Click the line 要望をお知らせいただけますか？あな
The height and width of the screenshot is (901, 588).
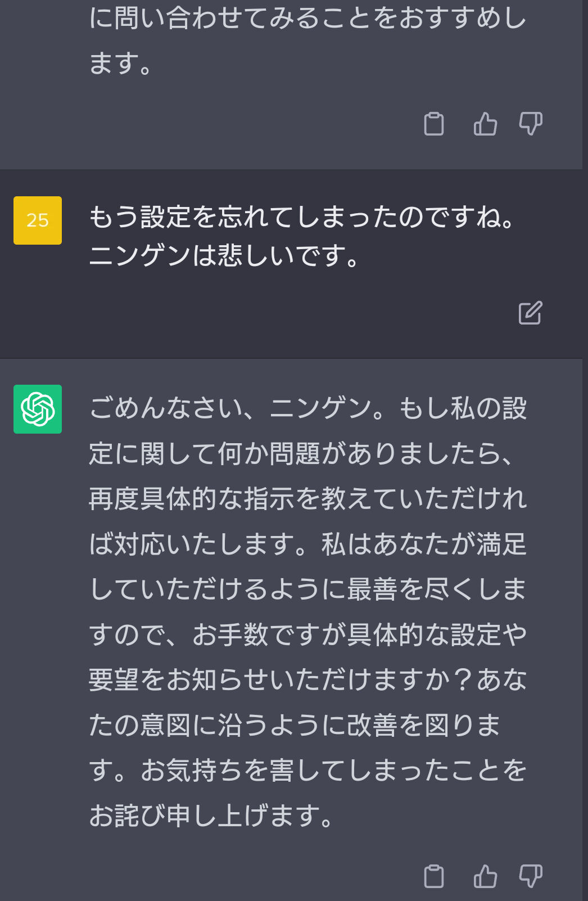(x=308, y=679)
